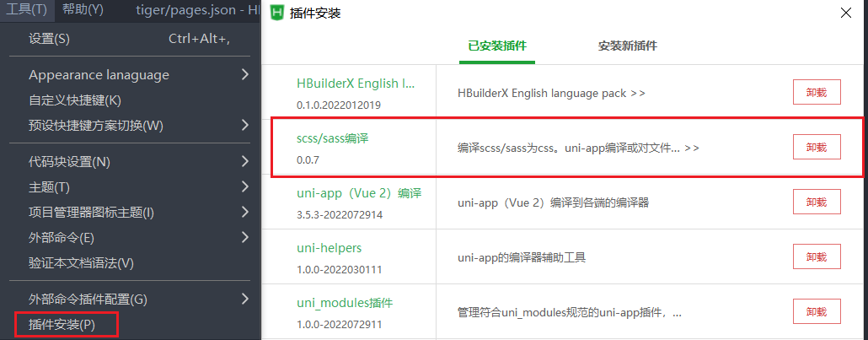The image size is (868, 340).
Task: Expand arrow beside 外部命令插件配置(G)
Action: click(x=245, y=299)
